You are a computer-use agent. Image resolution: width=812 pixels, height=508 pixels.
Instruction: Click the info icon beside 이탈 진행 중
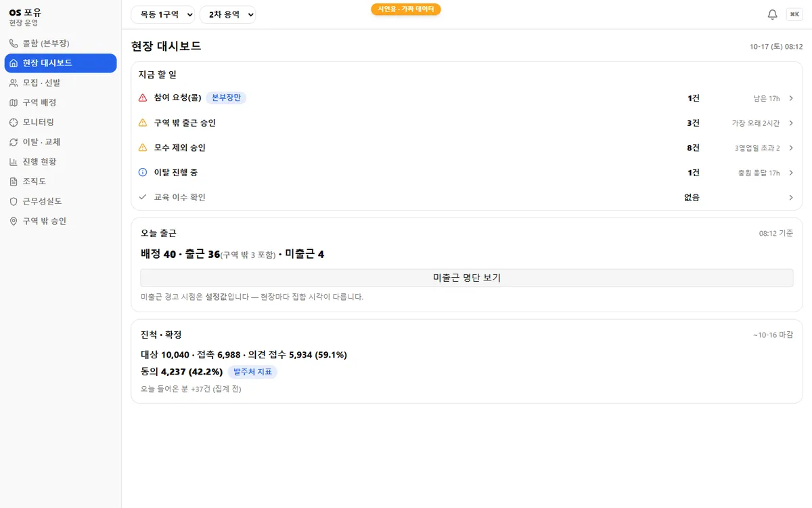[143, 173]
